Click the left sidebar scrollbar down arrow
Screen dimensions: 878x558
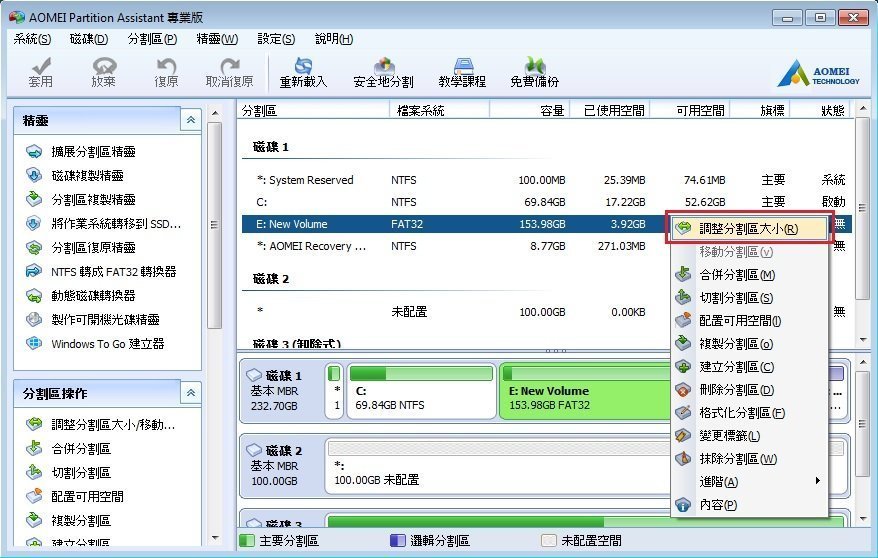click(214, 538)
